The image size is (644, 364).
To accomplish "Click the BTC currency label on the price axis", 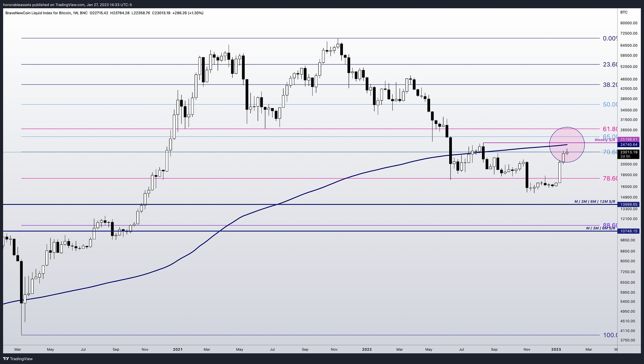I will (x=624, y=12).
